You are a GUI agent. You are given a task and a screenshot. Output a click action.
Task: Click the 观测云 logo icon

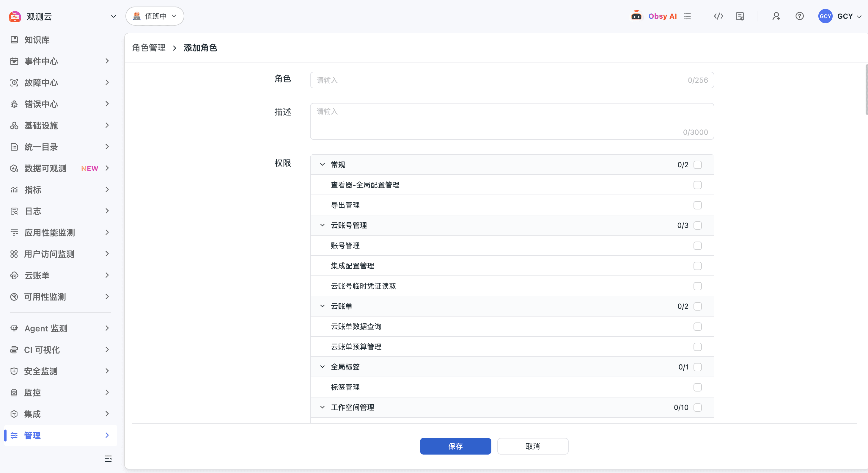coord(15,16)
